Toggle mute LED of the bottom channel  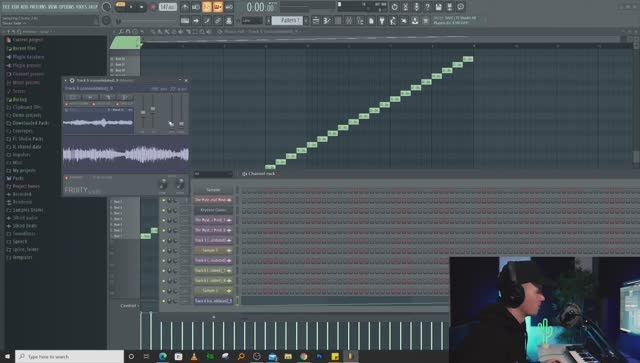(164, 301)
